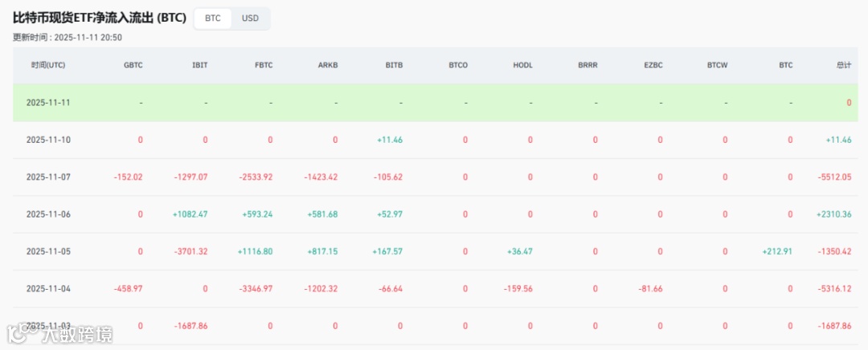Image resolution: width=868 pixels, height=350 pixels.
Task: Click the BTCW column header
Action: tap(718, 65)
